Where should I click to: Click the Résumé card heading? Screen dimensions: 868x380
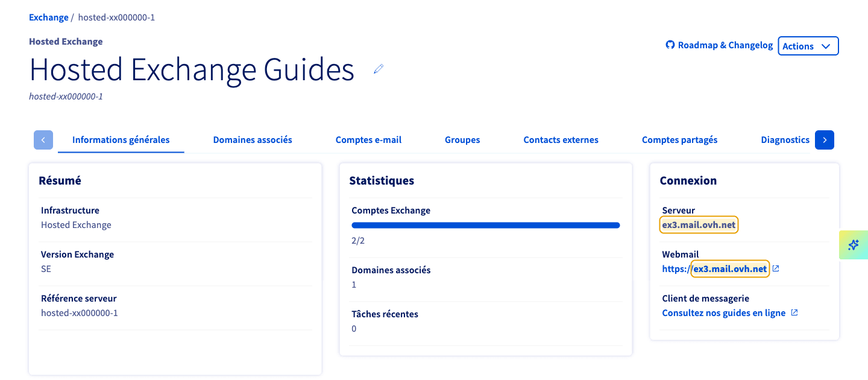point(60,180)
